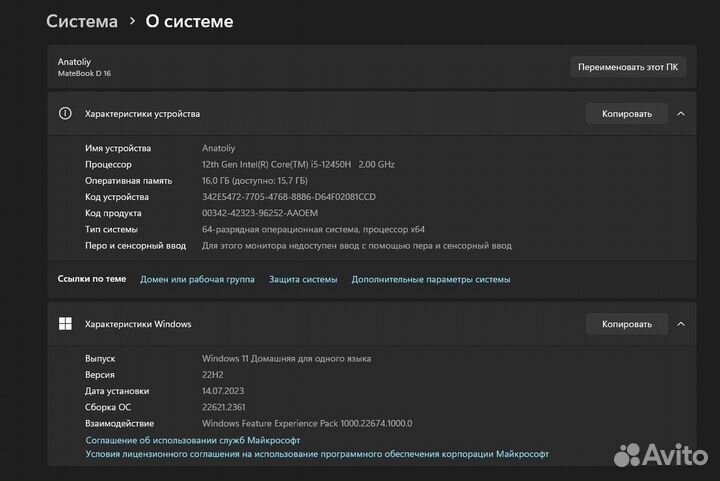
Task: Click the Тип системы label
Action: [x=111, y=229]
